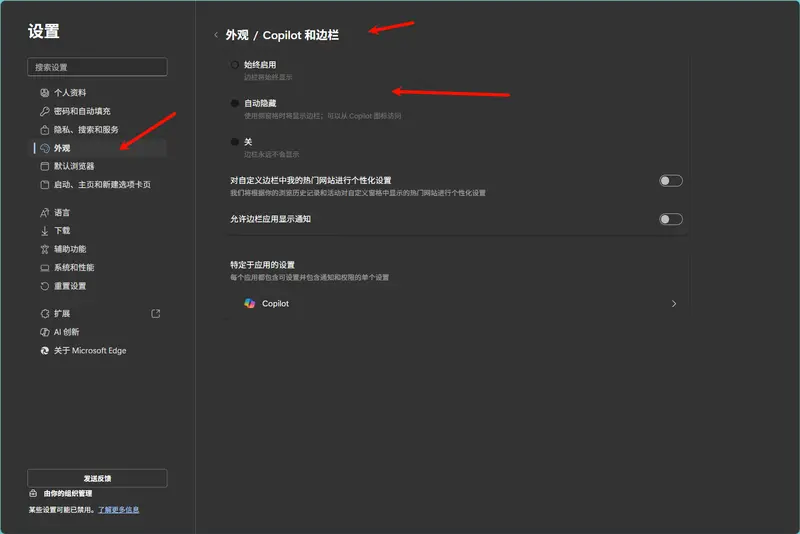
Task: Click the 默认浏览器 window icon
Action: click(x=45, y=166)
